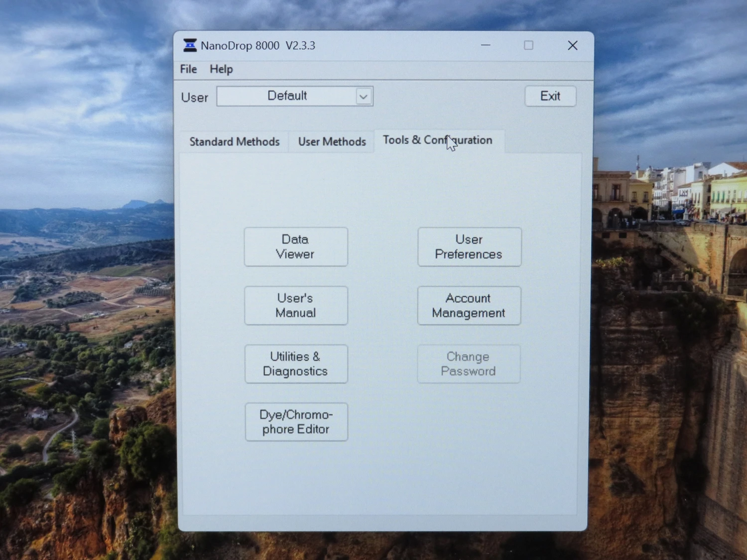Select the Tools & Configuration tab

(437, 140)
